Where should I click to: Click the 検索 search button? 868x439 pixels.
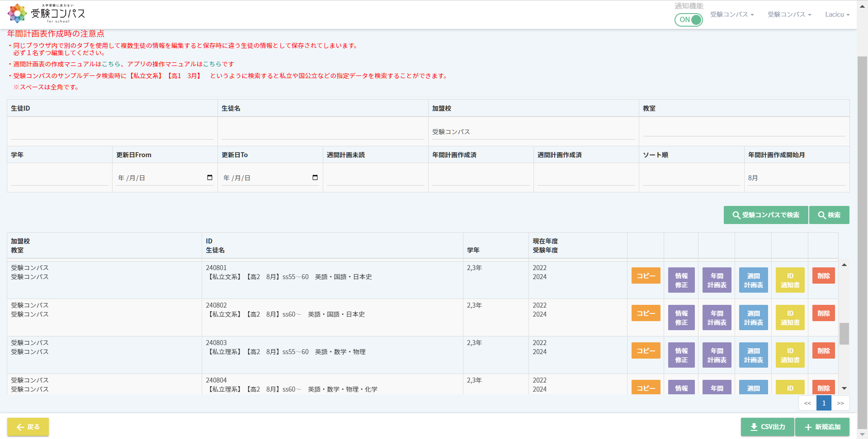click(829, 215)
